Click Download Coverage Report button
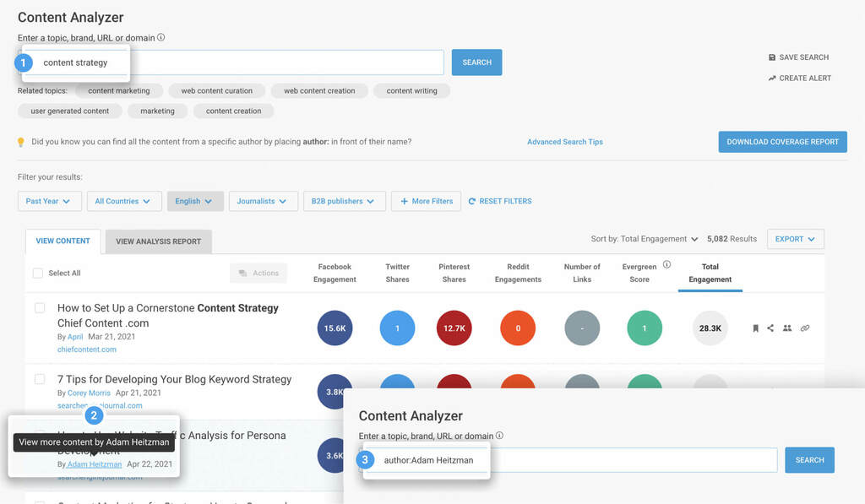This screenshot has height=504, width=865. [782, 142]
